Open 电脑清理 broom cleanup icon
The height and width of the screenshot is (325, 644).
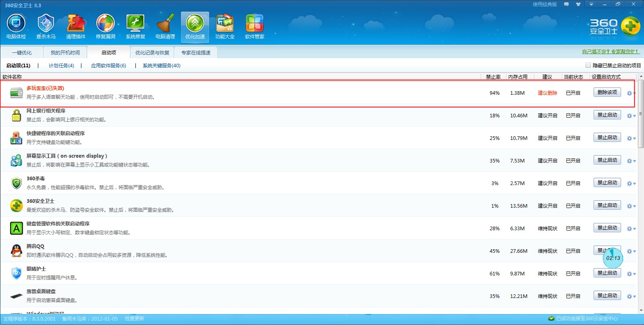click(x=165, y=27)
